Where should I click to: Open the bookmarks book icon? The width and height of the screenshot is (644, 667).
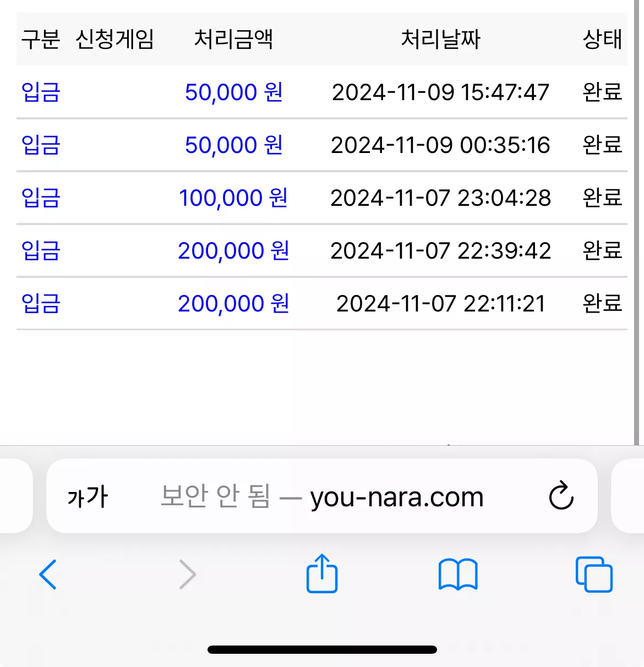tap(458, 575)
